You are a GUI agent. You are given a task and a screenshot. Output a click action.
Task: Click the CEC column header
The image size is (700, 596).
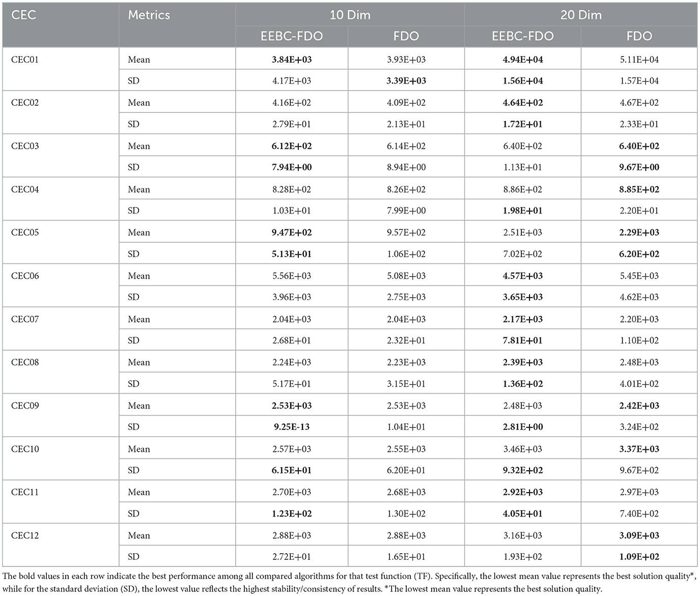point(24,15)
